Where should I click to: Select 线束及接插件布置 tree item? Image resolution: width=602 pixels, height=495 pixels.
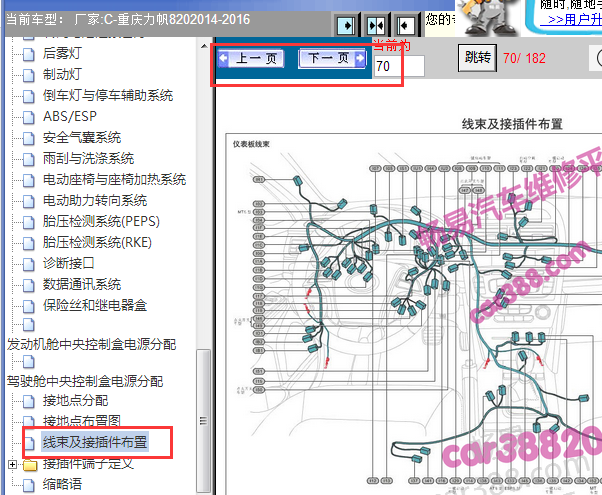(x=95, y=442)
